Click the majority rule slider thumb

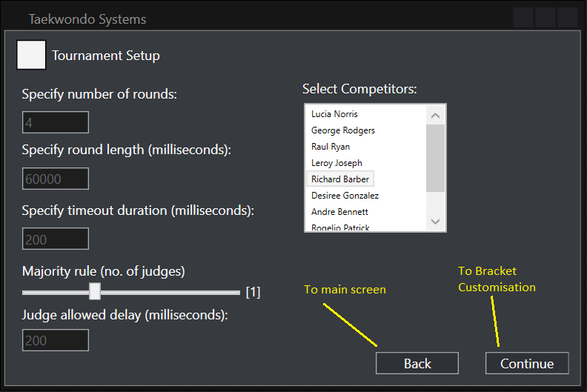tap(95, 291)
